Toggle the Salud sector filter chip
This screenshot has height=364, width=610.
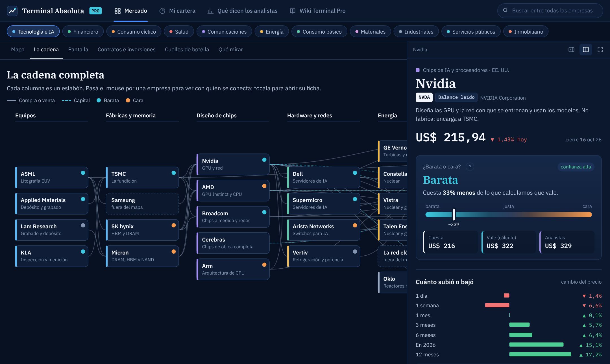coord(179,32)
